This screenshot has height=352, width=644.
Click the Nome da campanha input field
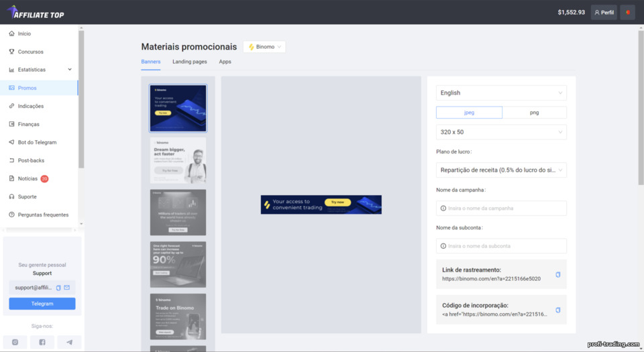501,208
